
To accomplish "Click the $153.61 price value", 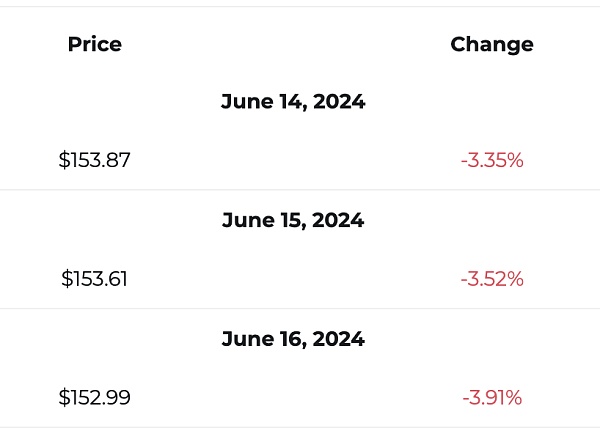I will (95, 279).
